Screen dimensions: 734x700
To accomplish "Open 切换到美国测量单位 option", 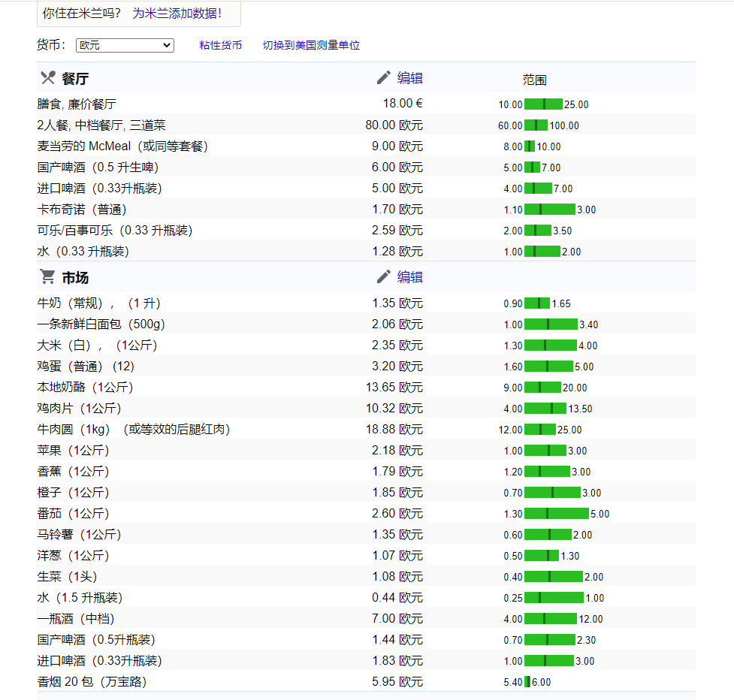I will (x=311, y=45).
